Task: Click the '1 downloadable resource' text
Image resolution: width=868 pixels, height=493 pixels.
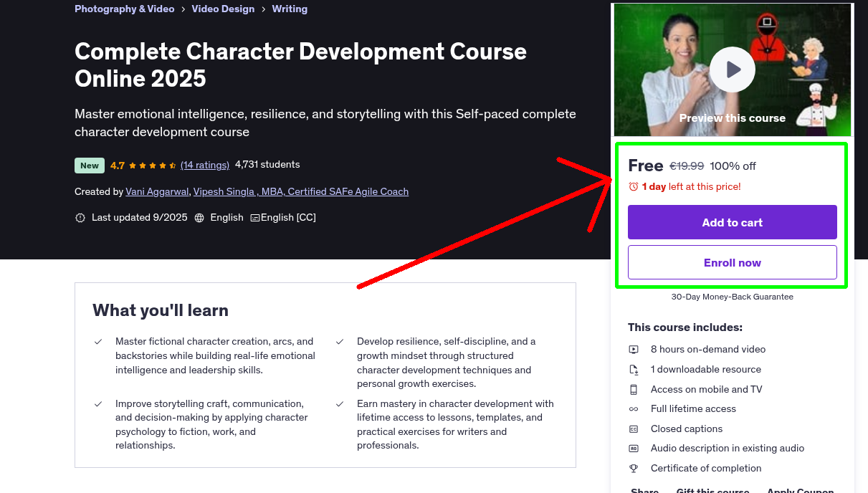Action: tap(706, 370)
